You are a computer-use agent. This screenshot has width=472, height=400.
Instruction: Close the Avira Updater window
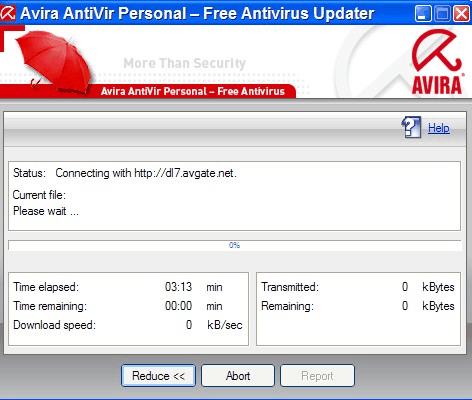(x=462, y=14)
